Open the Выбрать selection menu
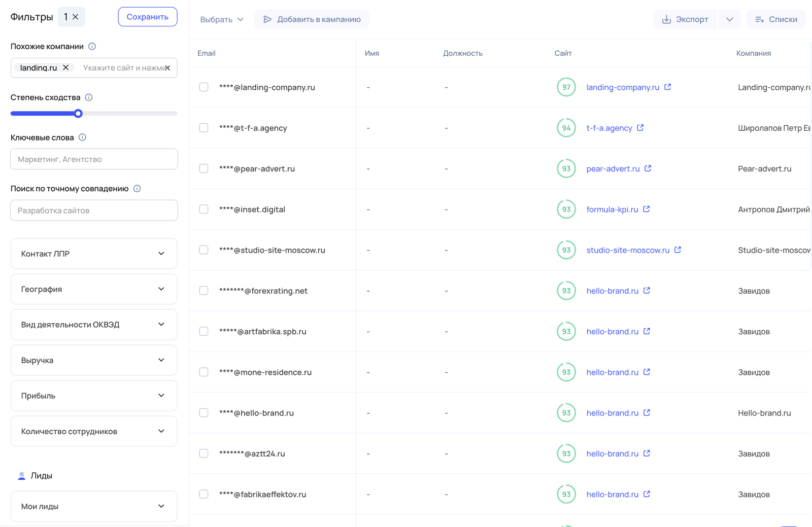812x527 pixels. point(222,19)
